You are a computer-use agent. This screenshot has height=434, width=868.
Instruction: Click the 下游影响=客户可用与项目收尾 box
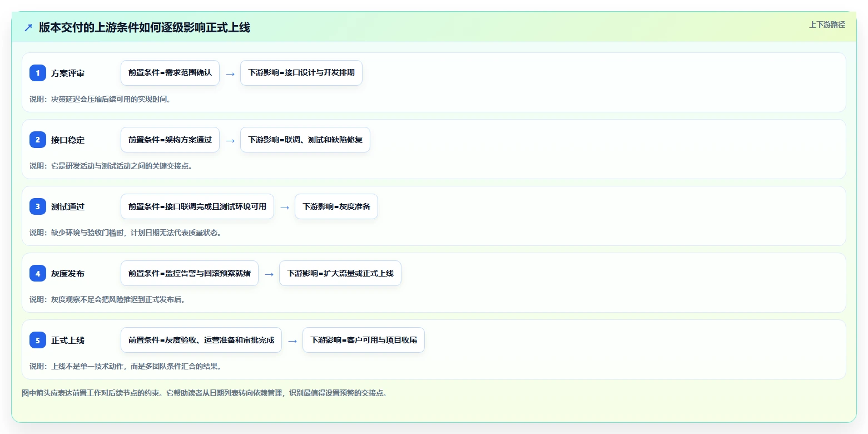(364, 340)
